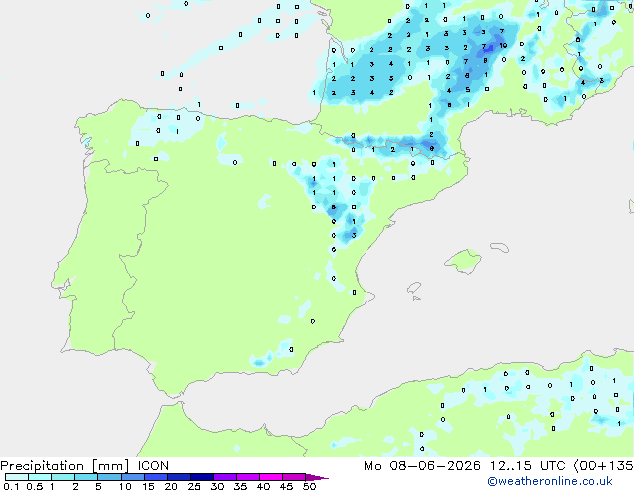Click the above-50 mm arrow tip of legend
The image size is (634, 490).
click(x=317, y=477)
